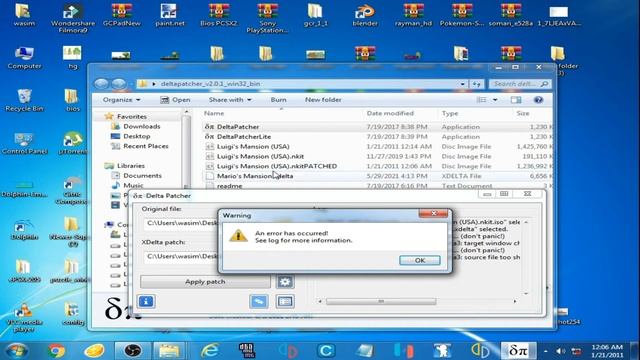
Task: Open the Computer desktop icon
Action: click(x=24, y=58)
